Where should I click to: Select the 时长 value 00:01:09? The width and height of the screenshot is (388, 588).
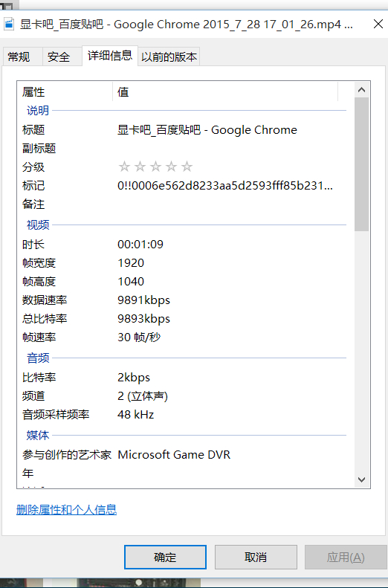point(140,245)
